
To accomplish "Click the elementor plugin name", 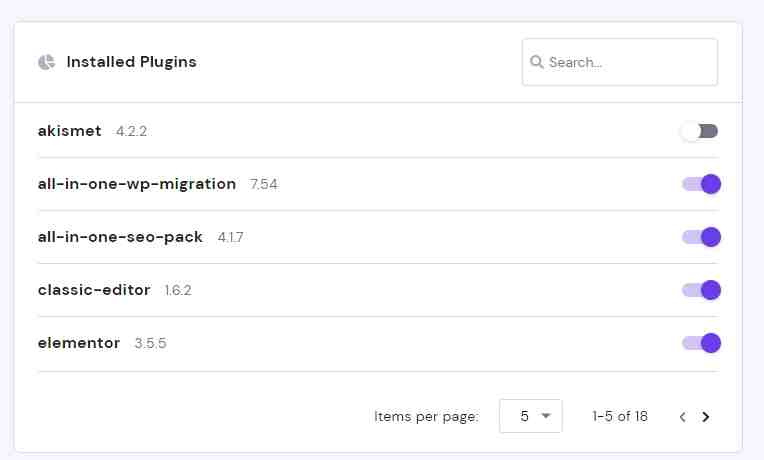I will 79,343.
